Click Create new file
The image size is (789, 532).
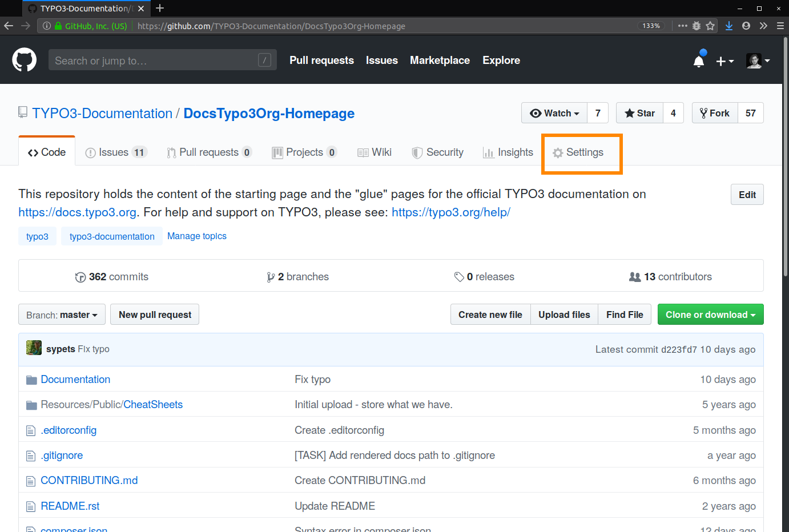click(x=490, y=315)
